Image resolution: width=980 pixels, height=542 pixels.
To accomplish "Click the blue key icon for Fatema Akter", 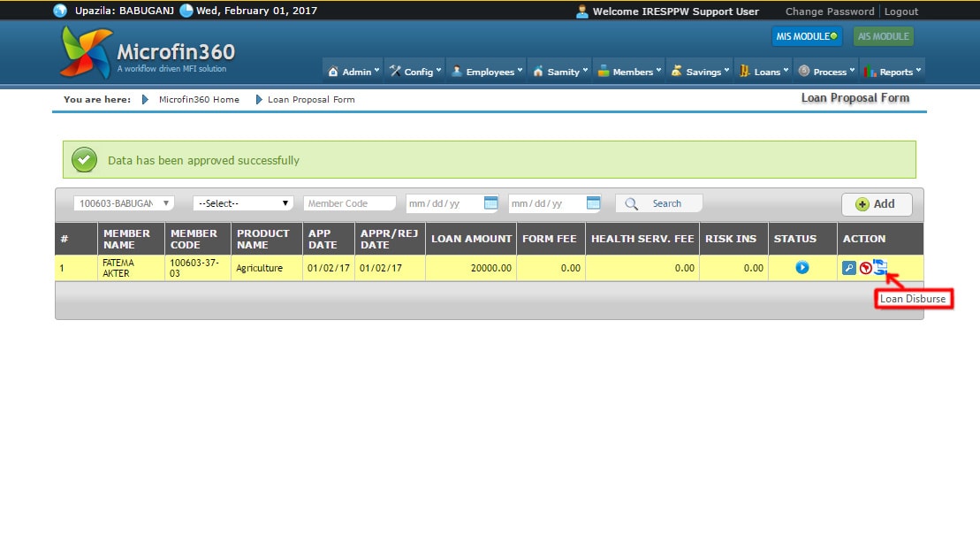I will click(x=848, y=268).
